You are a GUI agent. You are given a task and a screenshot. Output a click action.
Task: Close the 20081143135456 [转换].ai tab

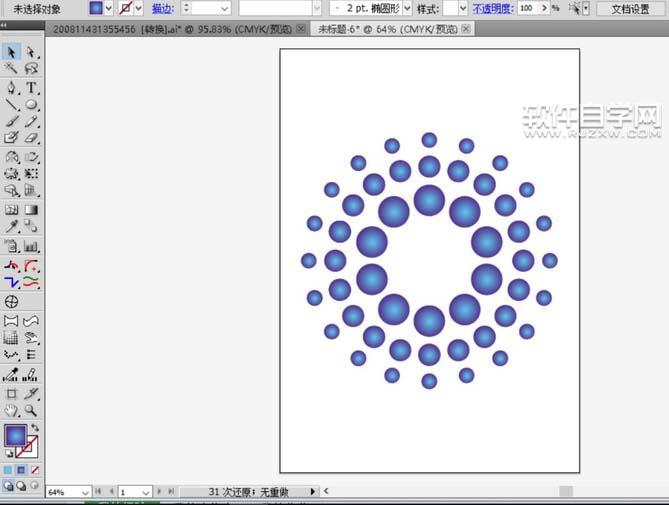point(301,29)
